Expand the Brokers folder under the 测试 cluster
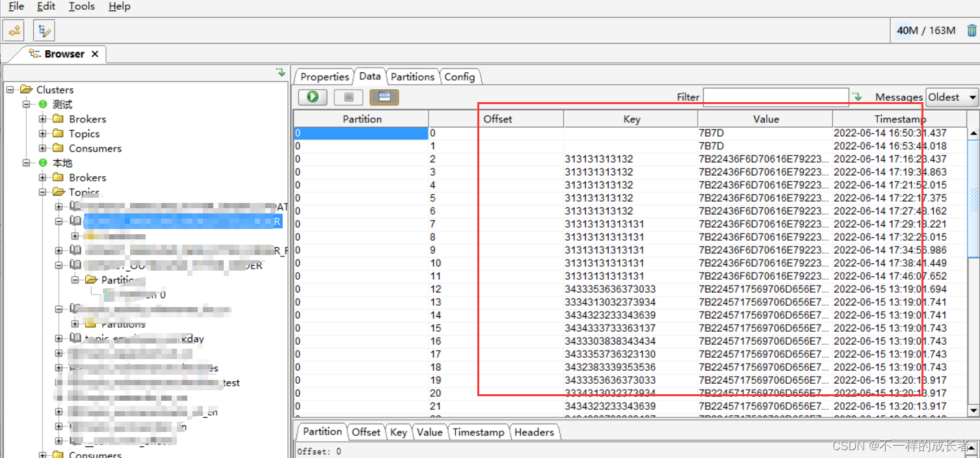 (42, 118)
